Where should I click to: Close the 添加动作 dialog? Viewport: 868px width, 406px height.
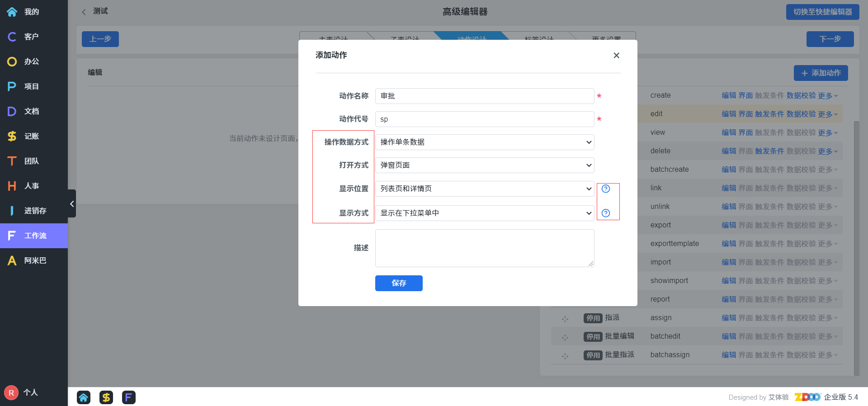(x=616, y=55)
